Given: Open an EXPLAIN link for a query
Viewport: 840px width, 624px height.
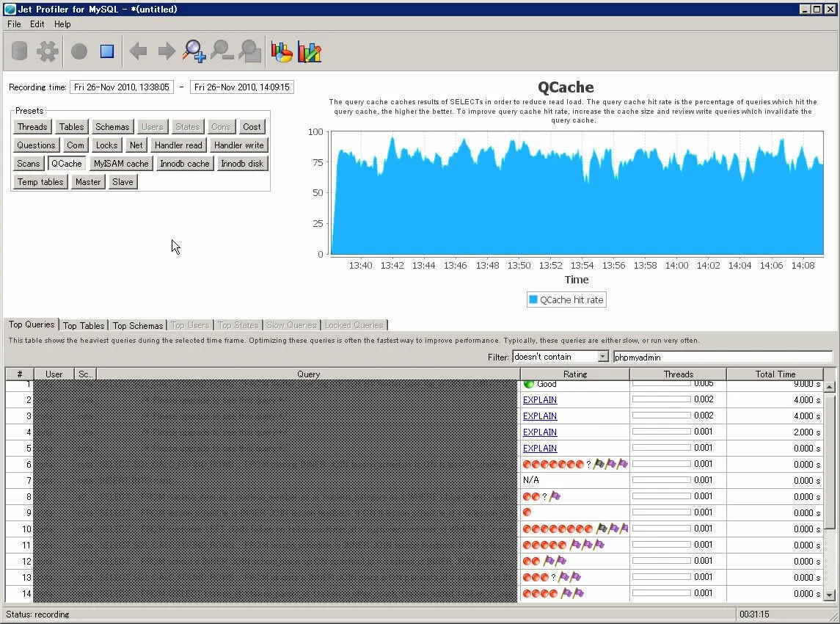Looking at the screenshot, I should click(540, 400).
